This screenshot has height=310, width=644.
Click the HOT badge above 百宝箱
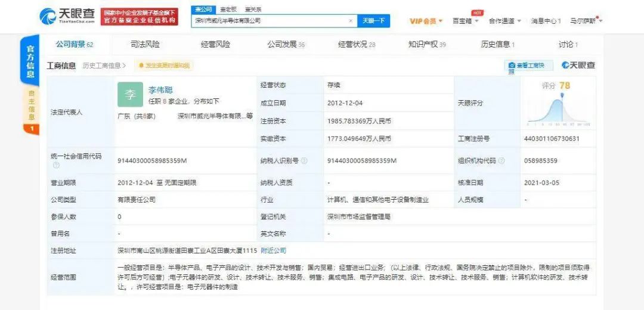(477, 13)
